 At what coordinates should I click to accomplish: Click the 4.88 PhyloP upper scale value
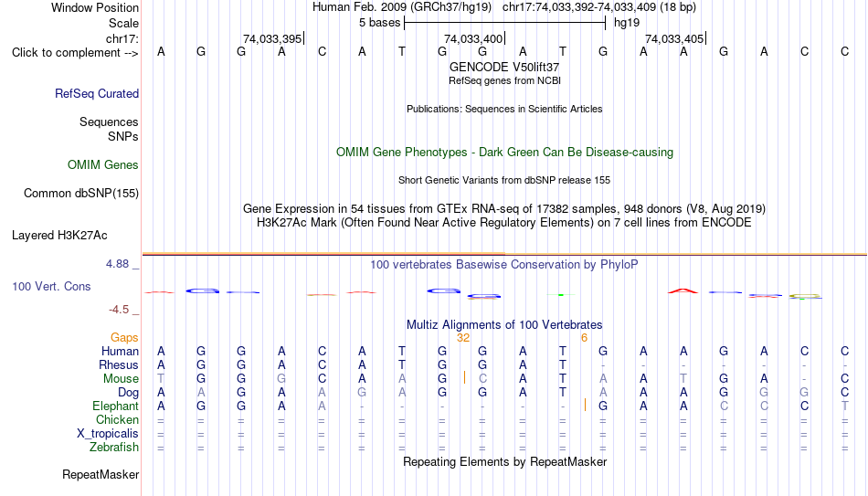pyautogui.click(x=117, y=264)
